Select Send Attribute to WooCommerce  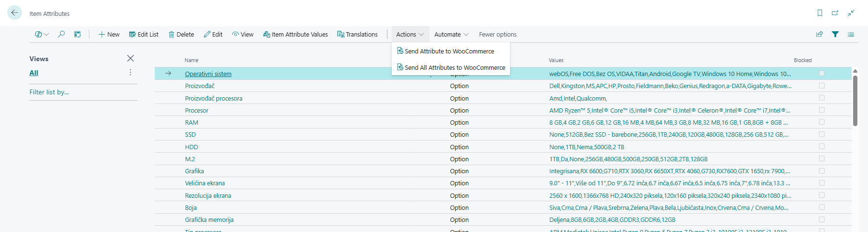pos(450,51)
